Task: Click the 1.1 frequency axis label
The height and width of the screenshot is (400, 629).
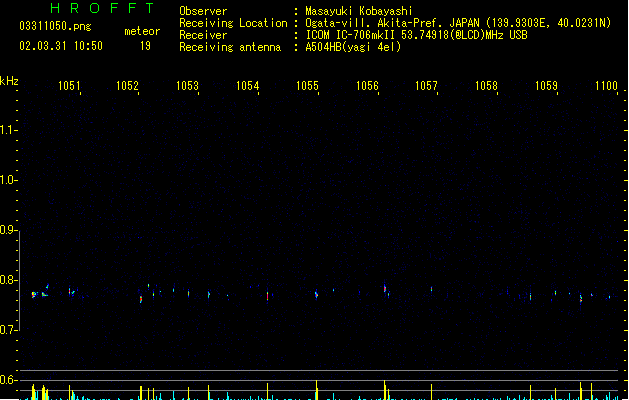Action: [x=7, y=130]
